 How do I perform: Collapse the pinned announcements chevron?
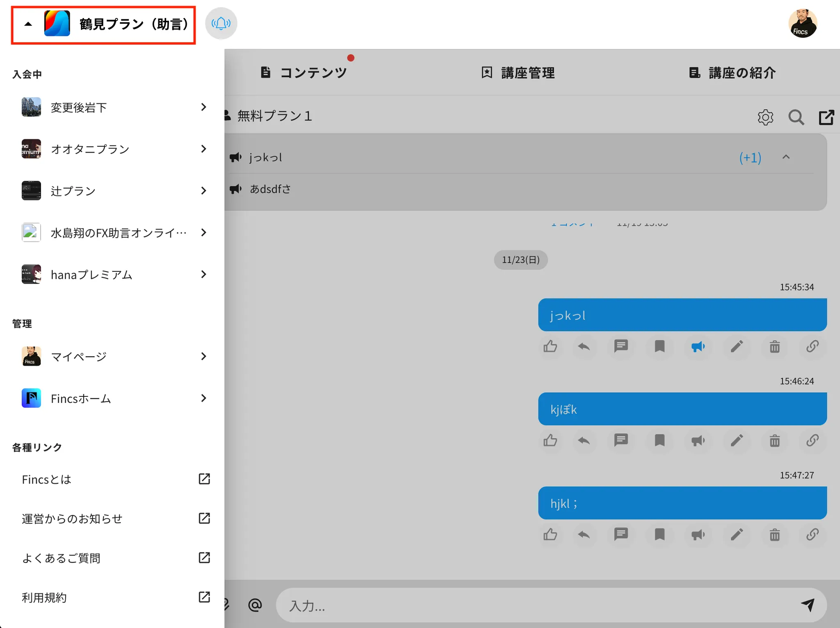pos(785,157)
